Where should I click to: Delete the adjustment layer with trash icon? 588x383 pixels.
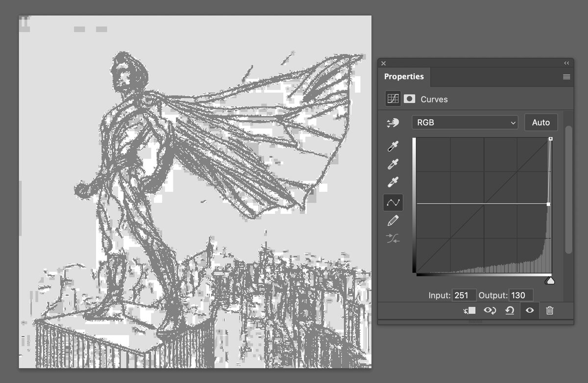click(550, 310)
